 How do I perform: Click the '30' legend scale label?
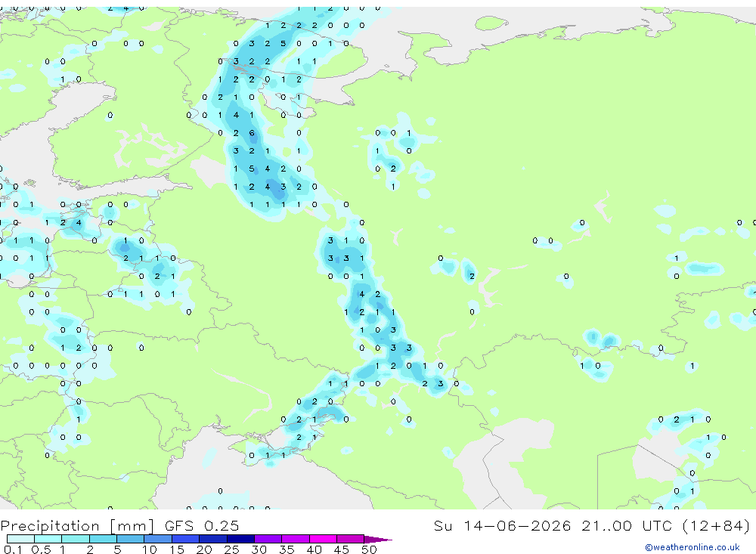(x=259, y=549)
